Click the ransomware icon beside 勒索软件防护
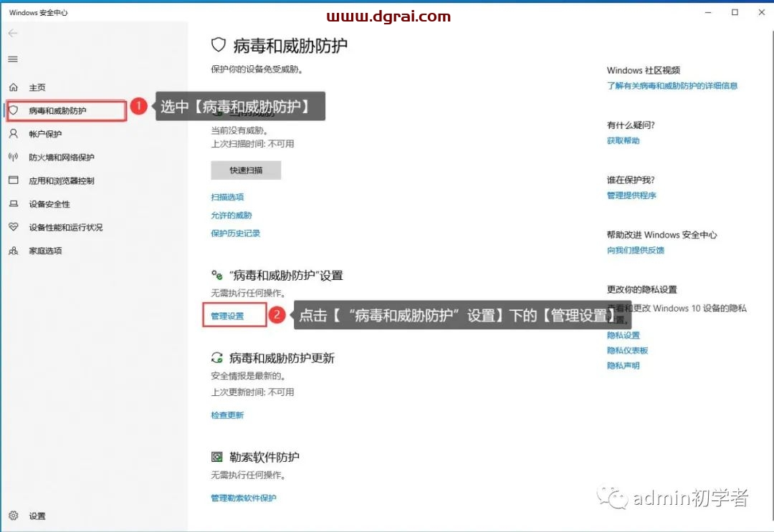 (x=216, y=457)
